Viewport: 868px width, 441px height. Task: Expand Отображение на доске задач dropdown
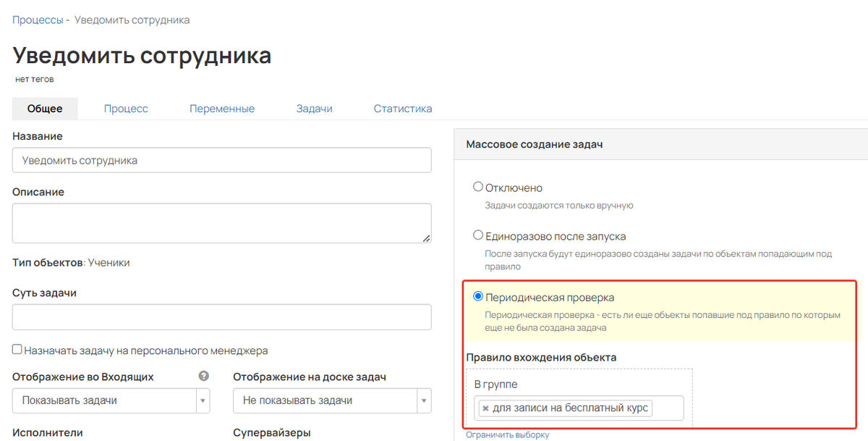pos(331,400)
